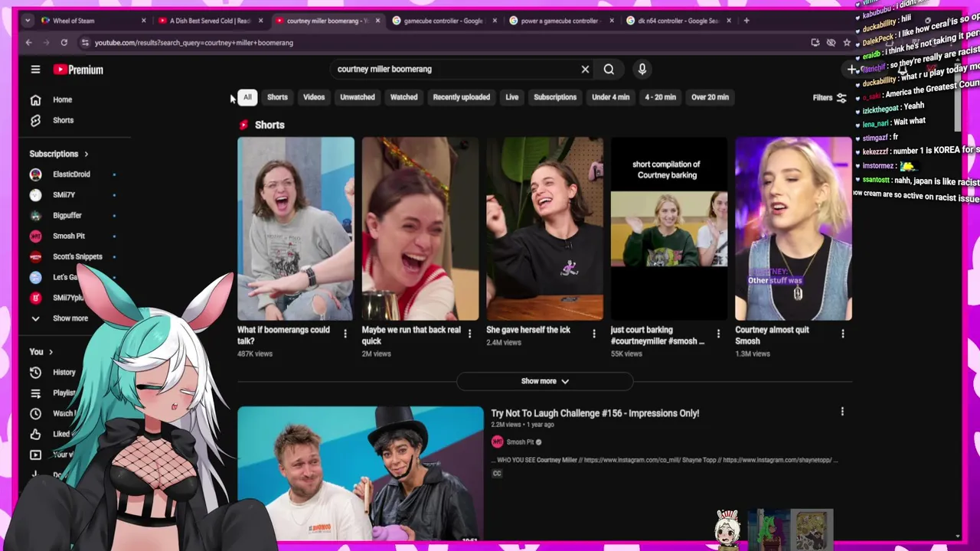Open 'Maybe we run that back' short thumbnail
This screenshot has height=551, width=980.
tap(420, 228)
